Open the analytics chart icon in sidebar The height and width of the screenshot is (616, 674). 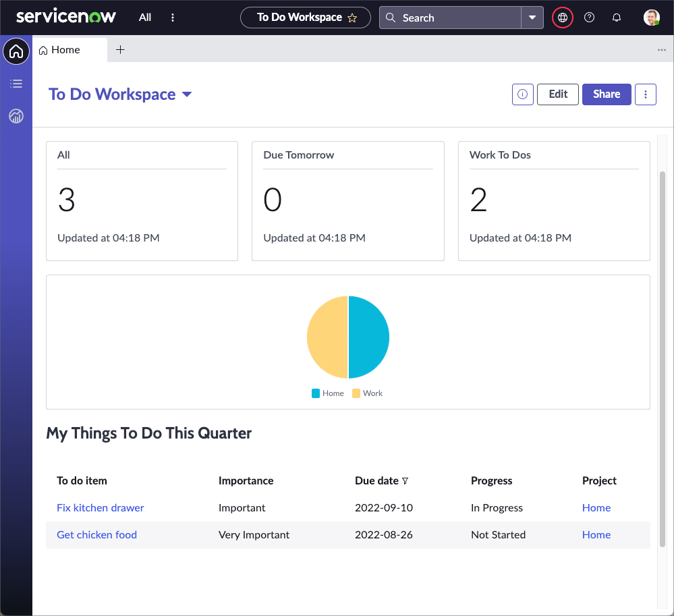(x=16, y=116)
